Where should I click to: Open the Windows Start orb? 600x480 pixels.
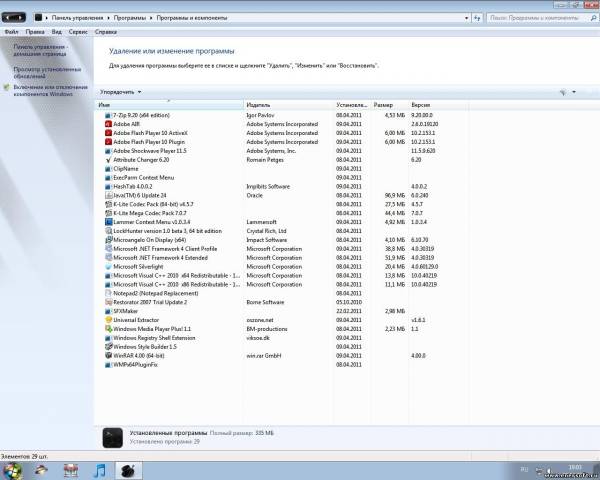(x=12, y=470)
